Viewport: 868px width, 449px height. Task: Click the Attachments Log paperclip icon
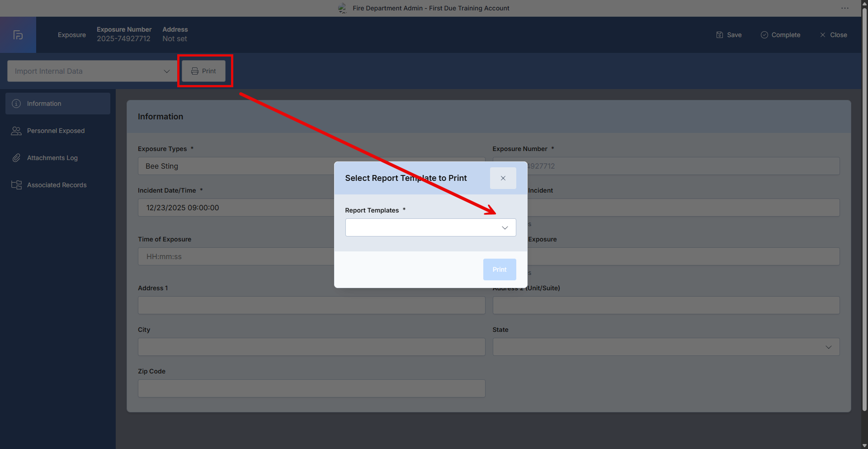pyautogui.click(x=16, y=158)
